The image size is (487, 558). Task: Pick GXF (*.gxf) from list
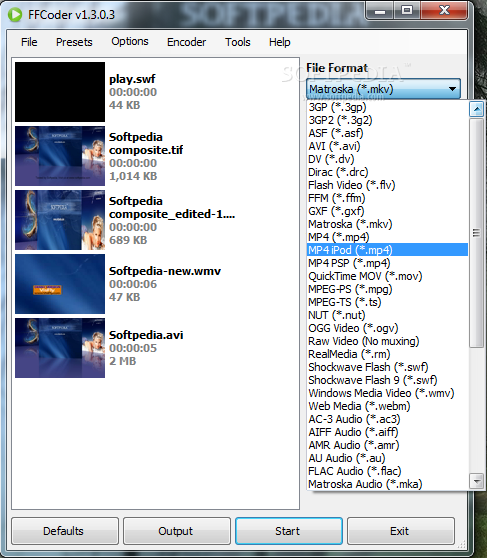tap(387, 211)
